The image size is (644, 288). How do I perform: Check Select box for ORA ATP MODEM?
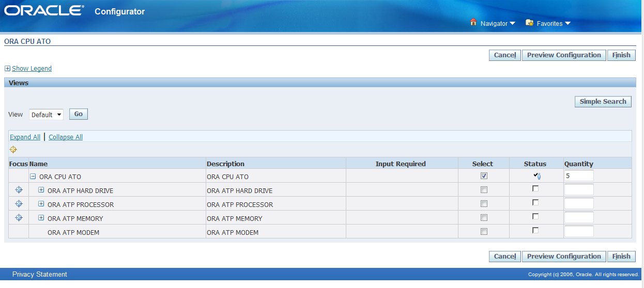(x=484, y=231)
